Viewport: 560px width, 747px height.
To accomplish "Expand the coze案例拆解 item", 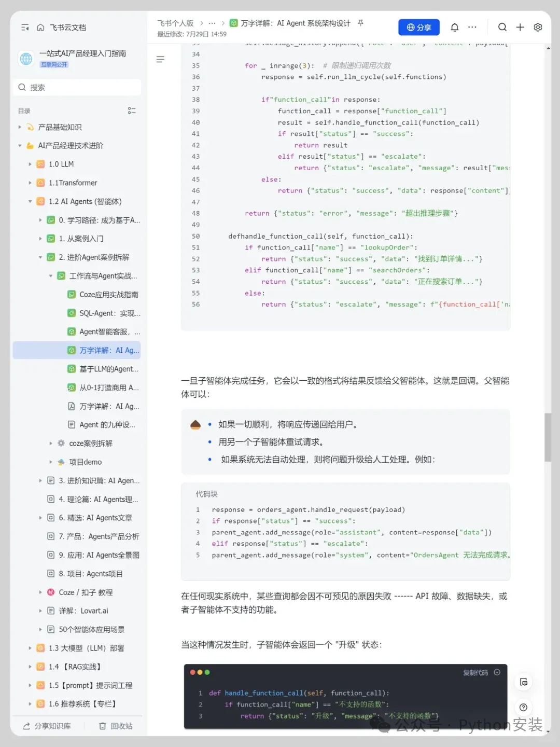I will 51,444.
